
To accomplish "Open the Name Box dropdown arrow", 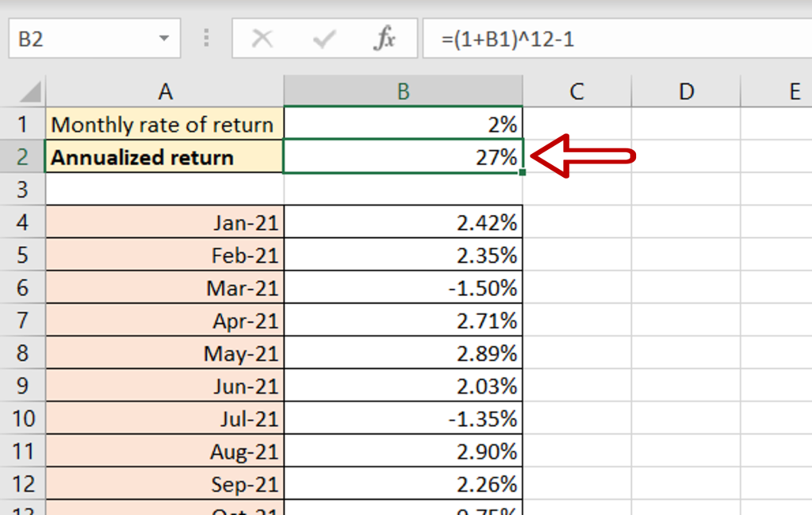I will point(163,37).
